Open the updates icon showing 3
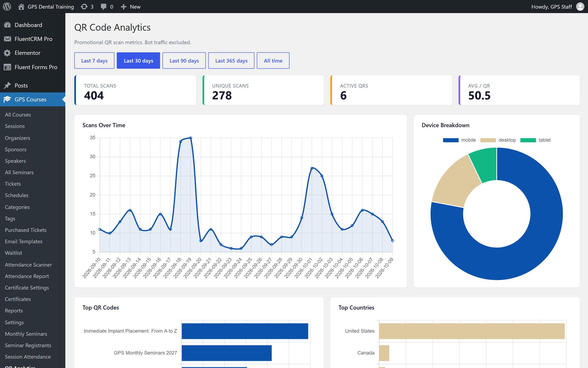 (x=84, y=7)
